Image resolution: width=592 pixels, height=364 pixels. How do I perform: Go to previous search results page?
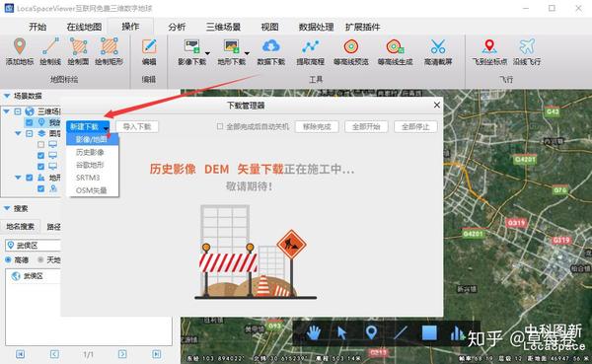54,354
